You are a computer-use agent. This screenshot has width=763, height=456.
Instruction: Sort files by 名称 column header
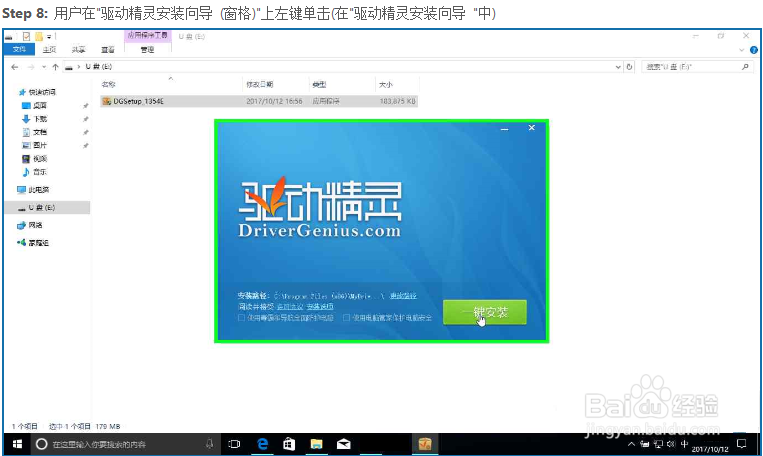(108, 84)
